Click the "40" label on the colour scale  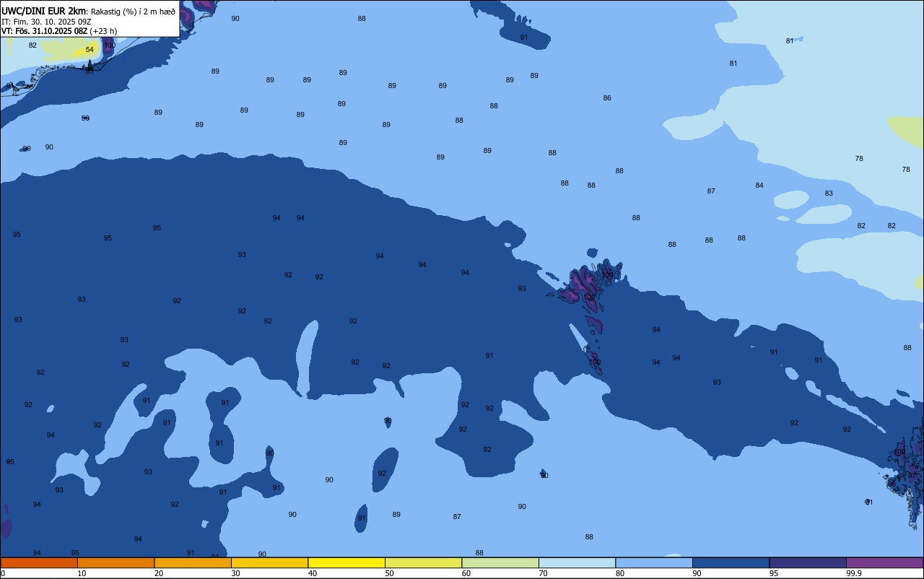coord(313,573)
